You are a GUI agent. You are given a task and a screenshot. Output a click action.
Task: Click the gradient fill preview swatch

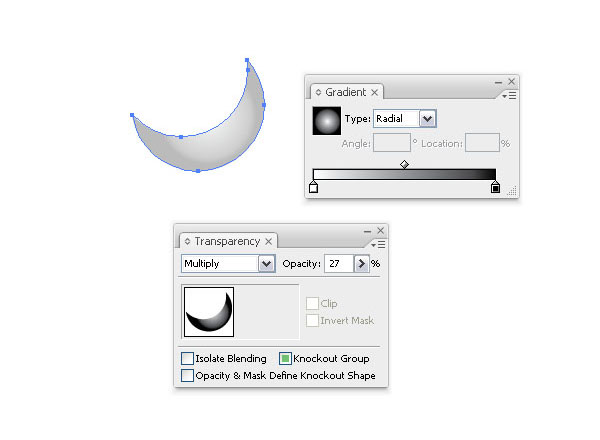pyautogui.click(x=326, y=121)
